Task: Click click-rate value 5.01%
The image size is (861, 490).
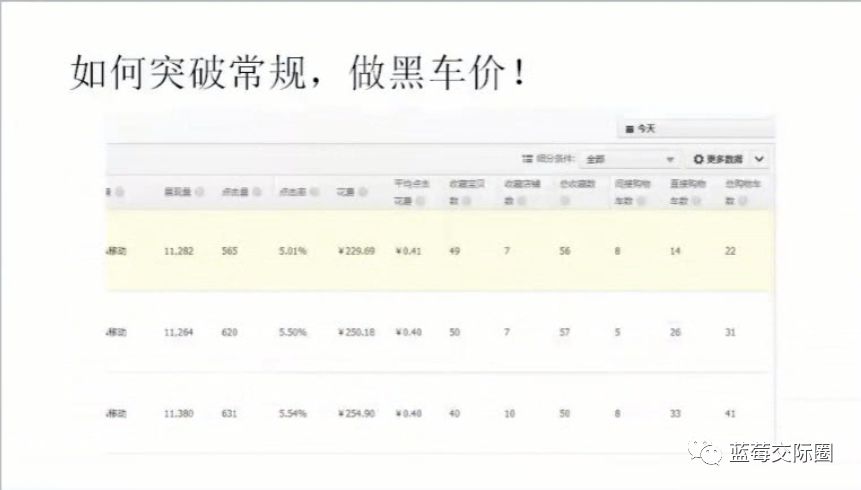Action: click(x=293, y=251)
